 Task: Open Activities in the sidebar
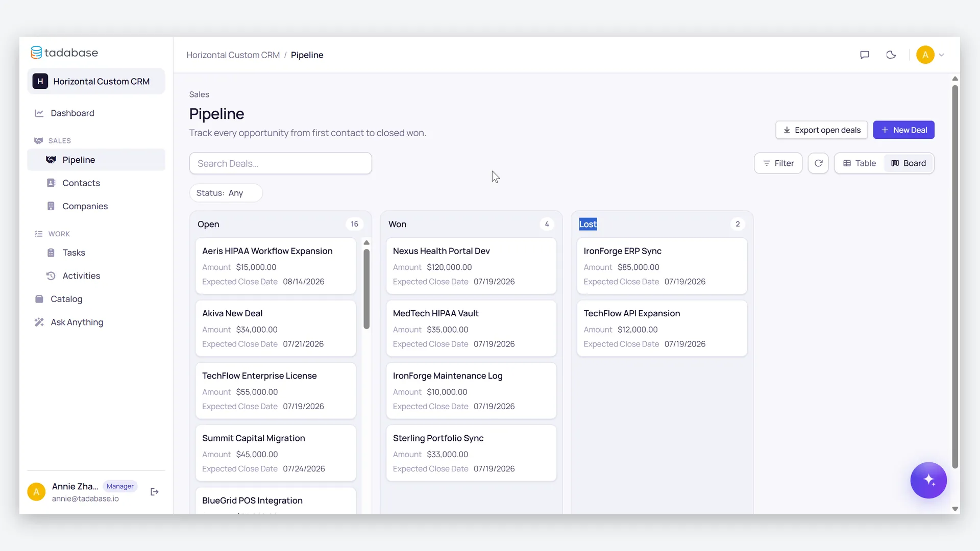(x=96, y=276)
